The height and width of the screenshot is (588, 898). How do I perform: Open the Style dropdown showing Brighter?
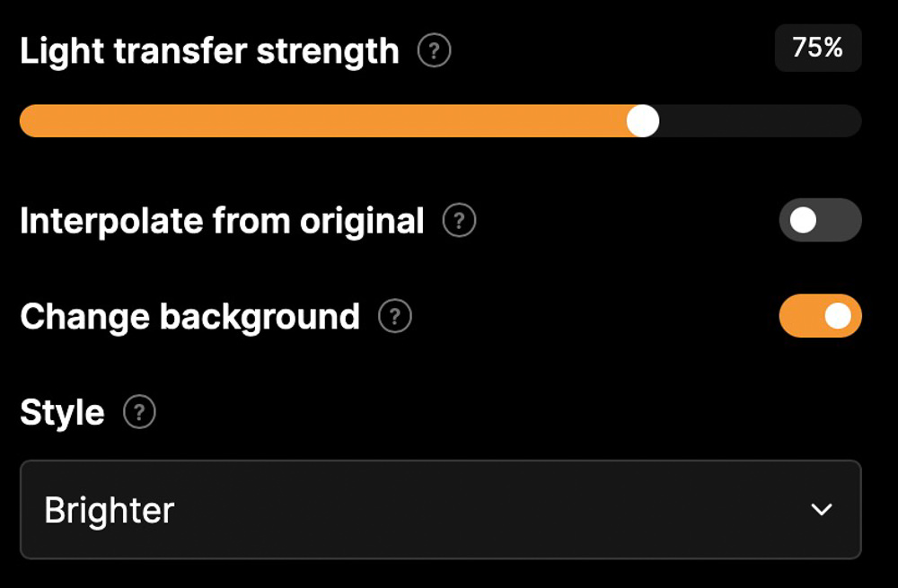[x=440, y=510]
